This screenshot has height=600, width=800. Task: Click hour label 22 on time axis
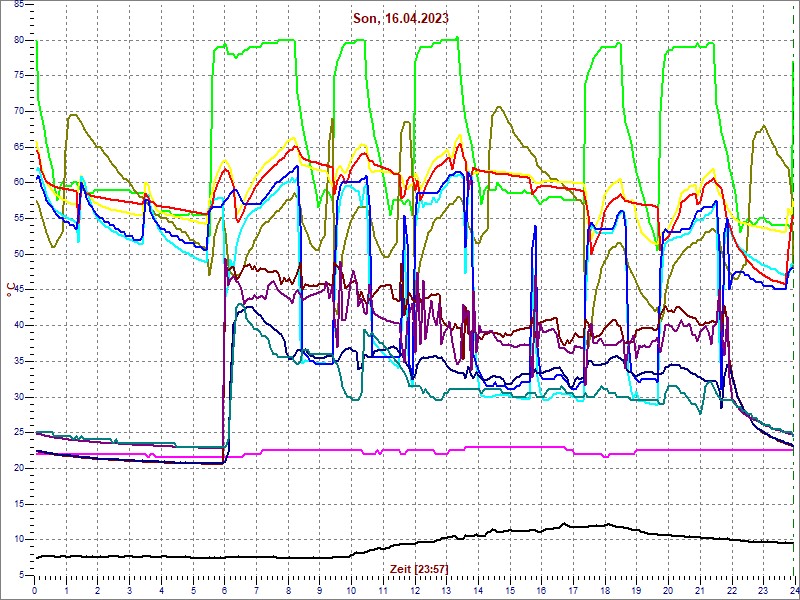731,590
